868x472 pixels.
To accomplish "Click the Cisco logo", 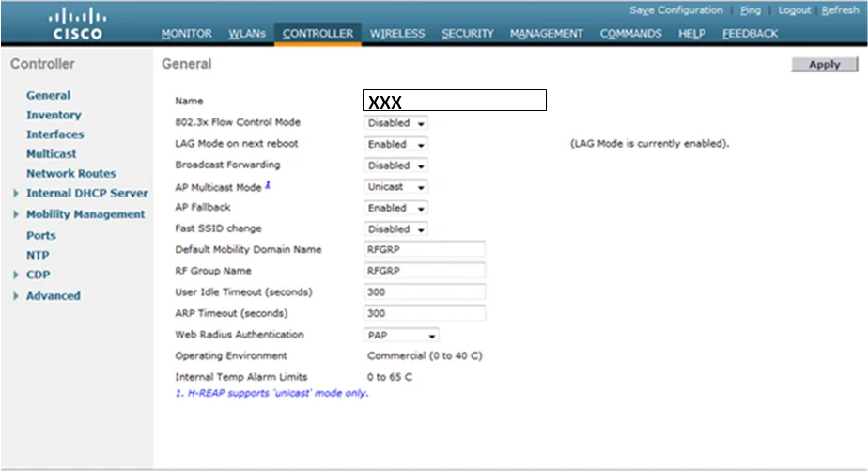I will pos(78,24).
